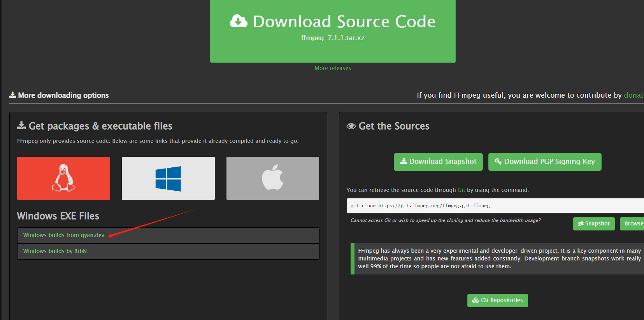Click the Get the Sources heading
Screen dimensions: 644x320
click(x=394, y=126)
